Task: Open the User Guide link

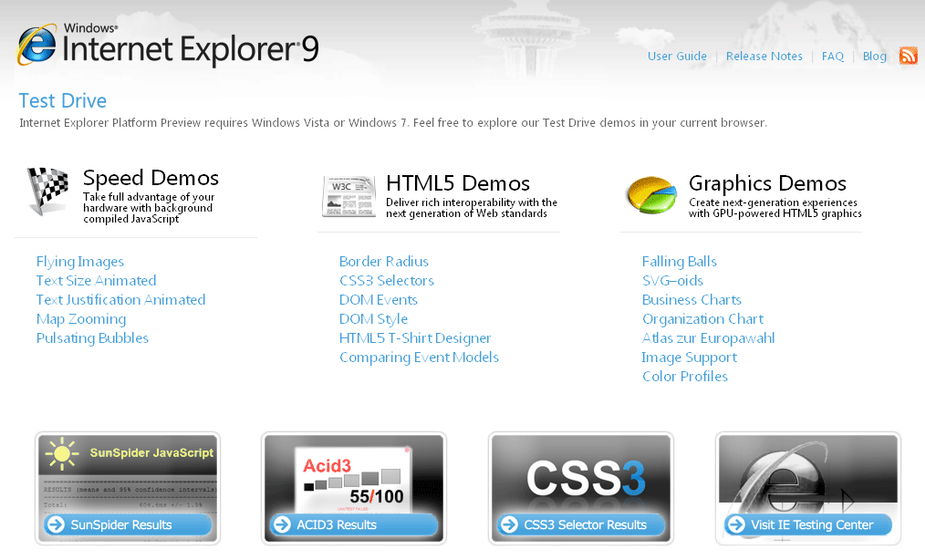Action: click(x=677, y=56)
